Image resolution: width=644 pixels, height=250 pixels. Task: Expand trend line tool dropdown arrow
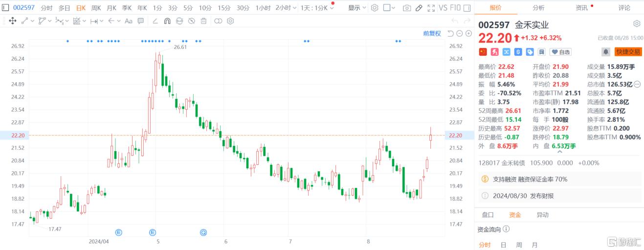[x=32, y=21]
